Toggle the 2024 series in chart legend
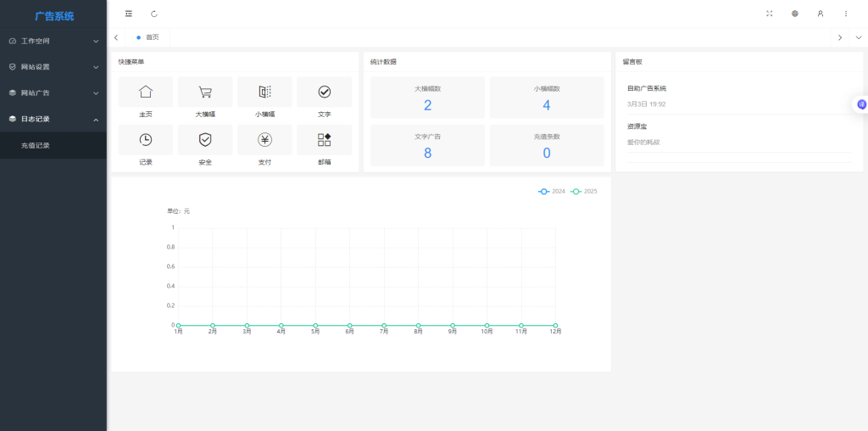 point(551,192)
